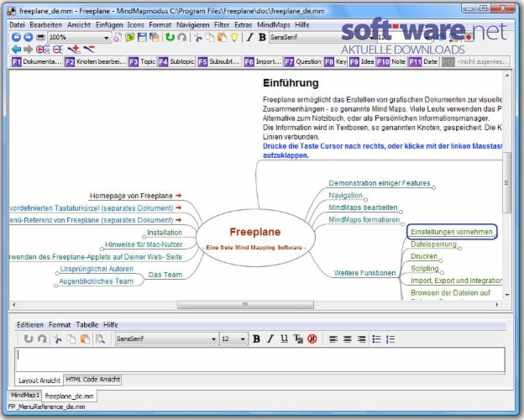Select the central Freeplane root node
This screenshot has width=524, height=420.
255,238
